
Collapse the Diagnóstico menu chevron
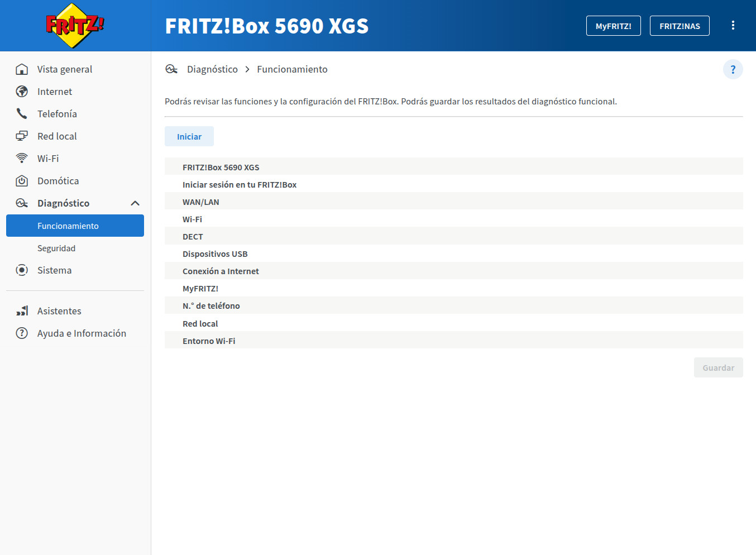pyautogui.click(x=135, y=203)
